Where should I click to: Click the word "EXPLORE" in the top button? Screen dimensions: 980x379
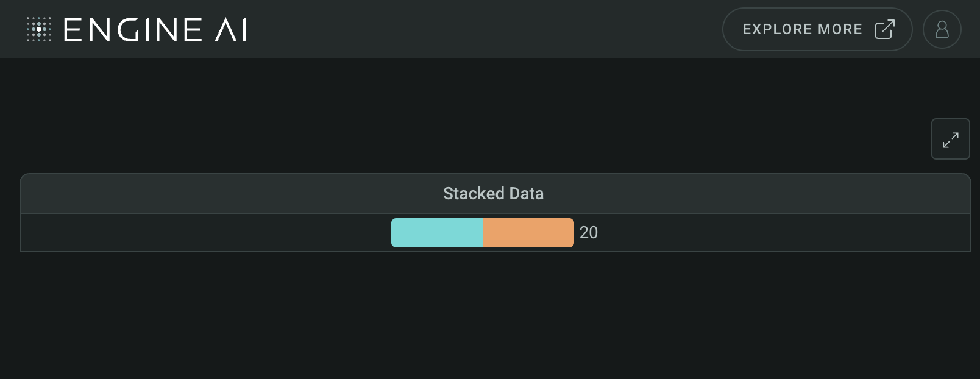[777, 29]
